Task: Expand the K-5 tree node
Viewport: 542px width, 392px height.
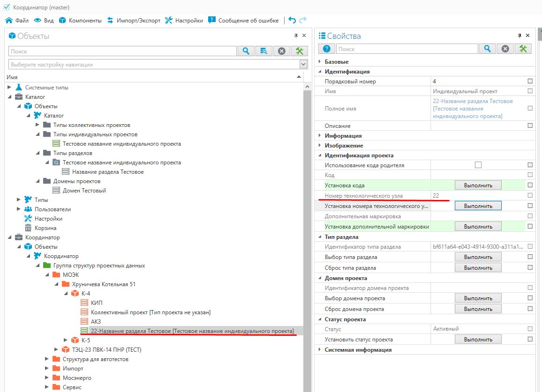Action: pyautogui.click(x=66, y=340)
